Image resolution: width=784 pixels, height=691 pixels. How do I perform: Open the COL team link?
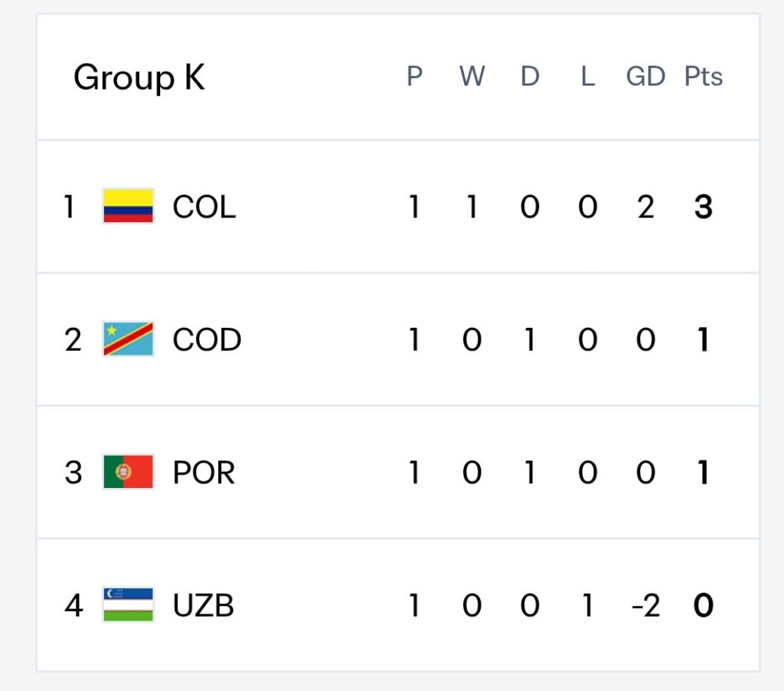tap(204, 207)
